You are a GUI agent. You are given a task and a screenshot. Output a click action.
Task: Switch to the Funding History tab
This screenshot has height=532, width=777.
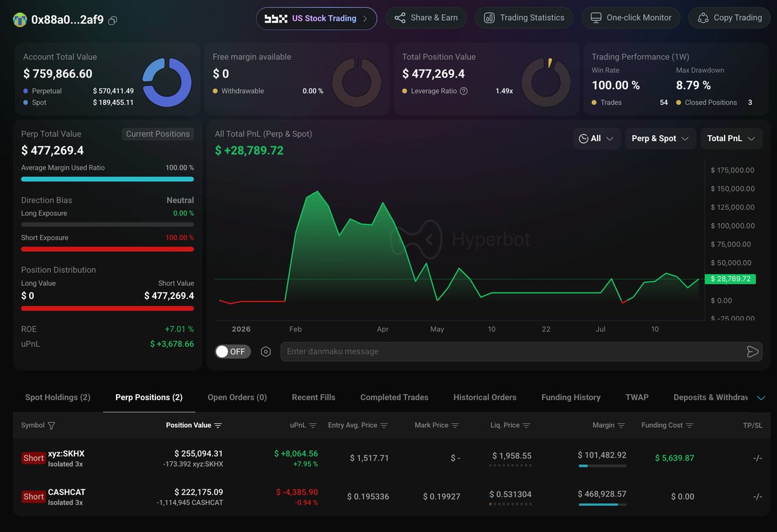point(571,397)
